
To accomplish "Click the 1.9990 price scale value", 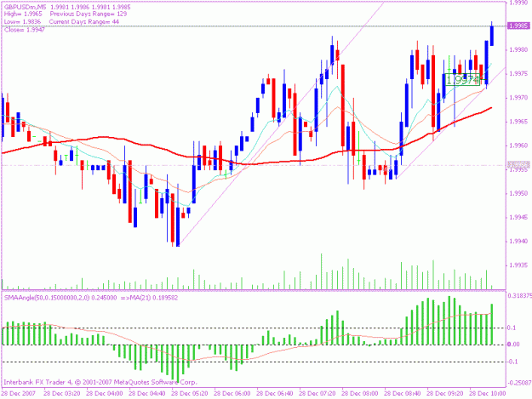I will coord(518,3).
